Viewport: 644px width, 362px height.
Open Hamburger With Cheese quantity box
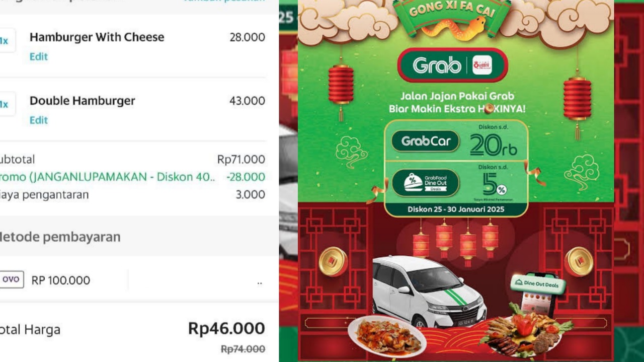click(x=7, y=41)
